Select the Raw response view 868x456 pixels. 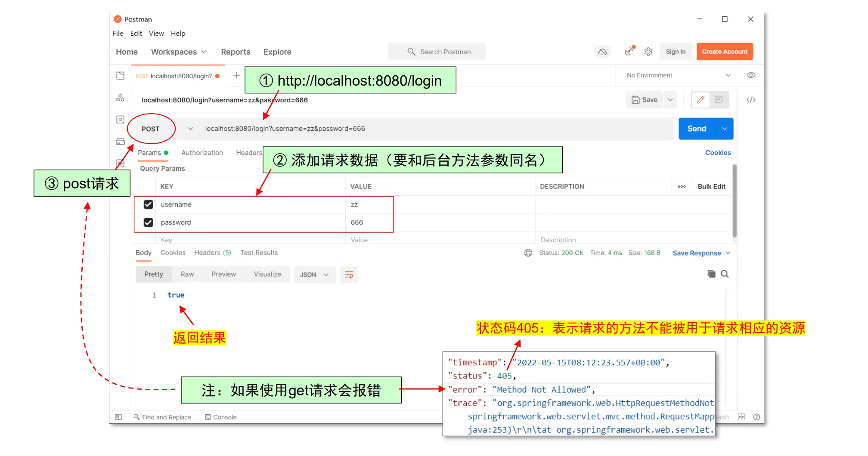pos(187,274)
